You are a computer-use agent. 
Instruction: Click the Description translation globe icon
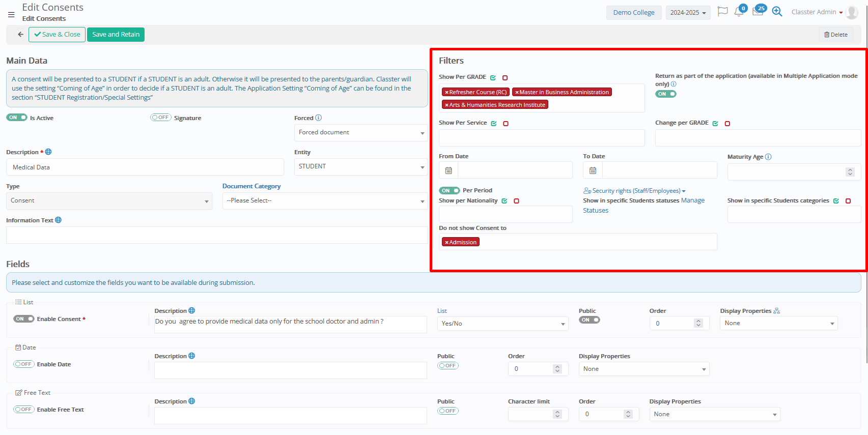coord(48,152)
